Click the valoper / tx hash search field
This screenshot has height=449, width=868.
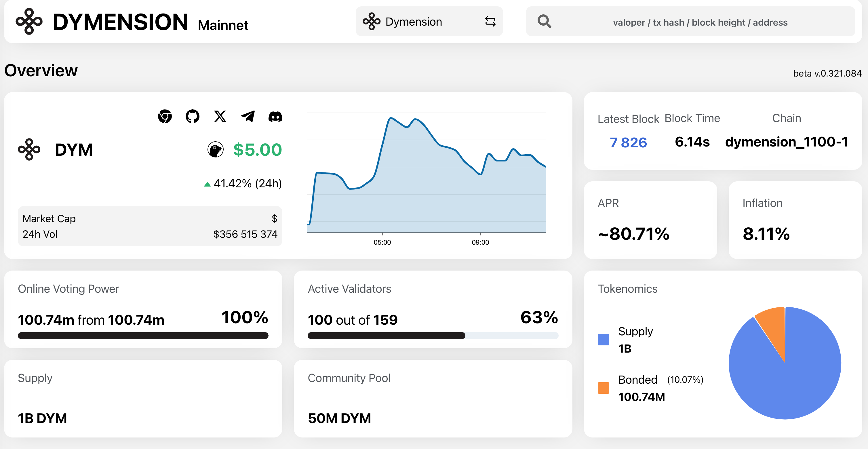pos(700,22)
